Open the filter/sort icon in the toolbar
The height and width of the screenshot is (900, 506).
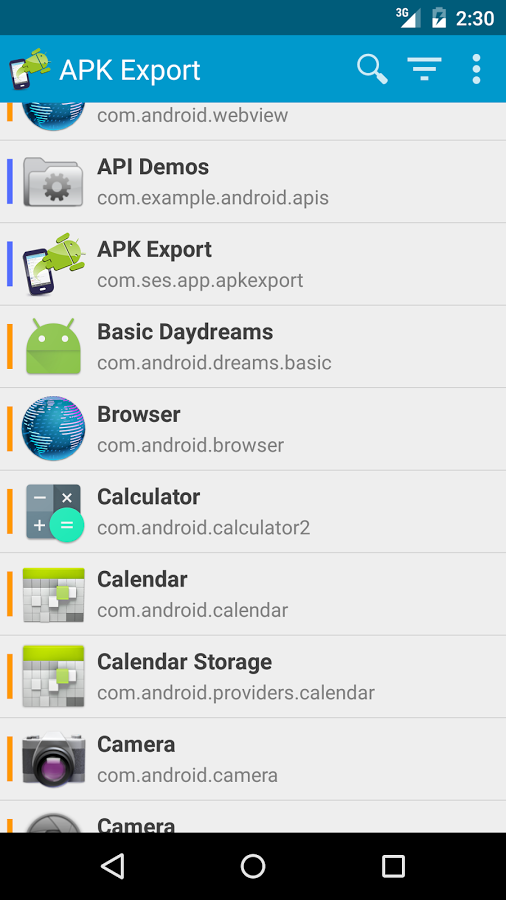coord(424,69)
